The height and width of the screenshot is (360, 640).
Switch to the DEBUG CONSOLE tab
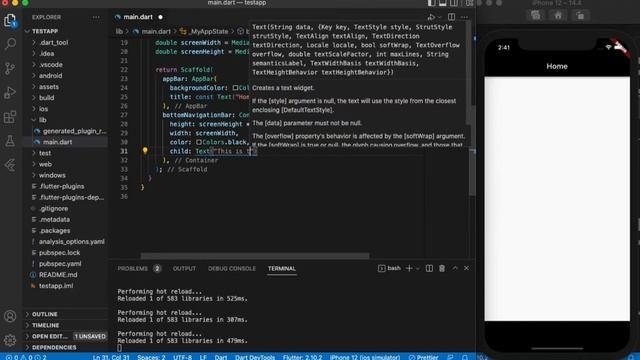click(x=232, y=268)
